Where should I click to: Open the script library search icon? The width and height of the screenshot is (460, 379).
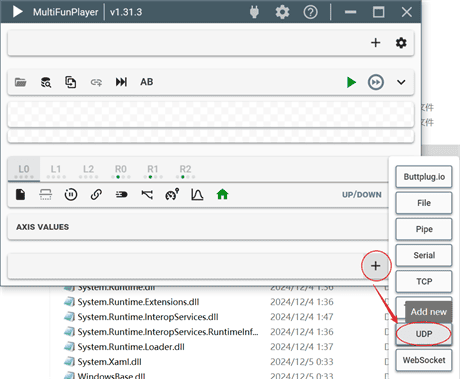tap(46, 82)
